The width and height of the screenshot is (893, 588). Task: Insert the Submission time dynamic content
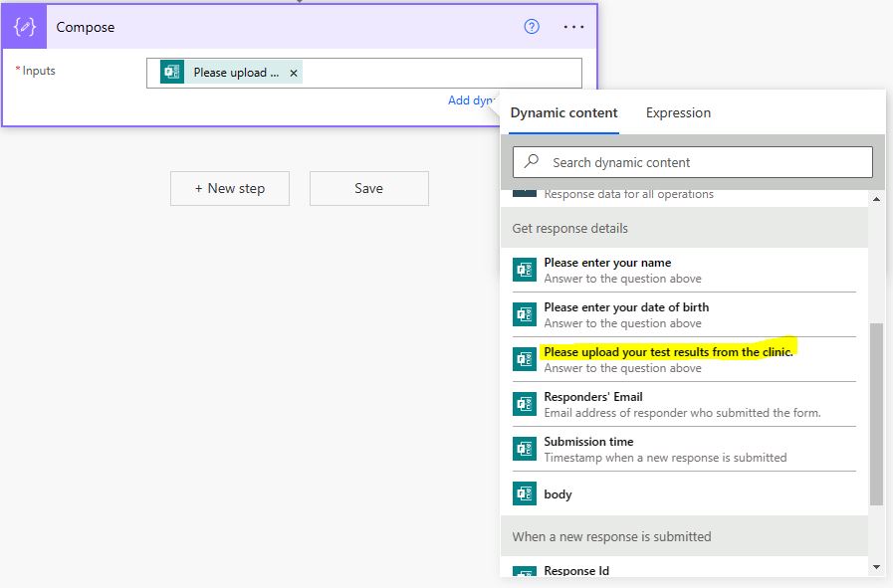pos(588,442)
